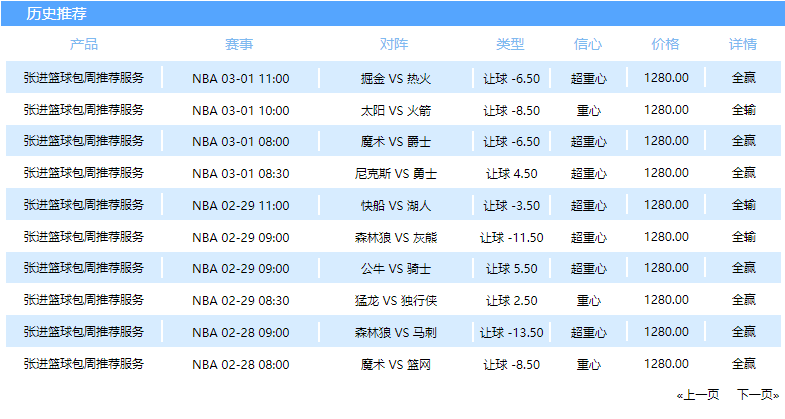Select the 类型 column header

[510, 44]
